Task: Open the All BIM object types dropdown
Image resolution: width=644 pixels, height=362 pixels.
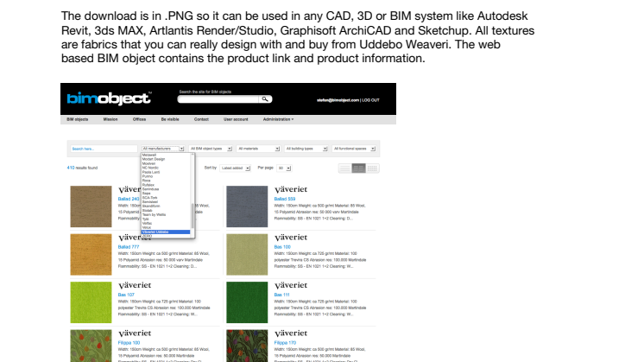Action: 211,149
